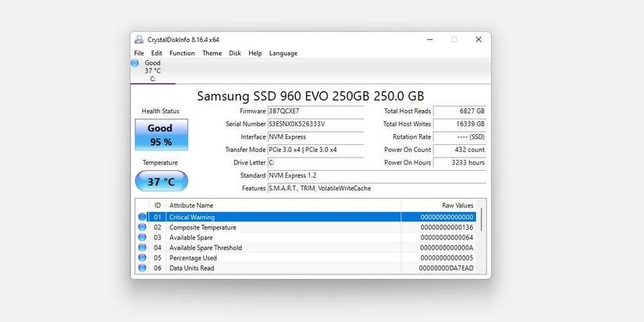This screenshot has width=644, height=322.
Task: Click status orb of Available Spare row
Action: 142,238
